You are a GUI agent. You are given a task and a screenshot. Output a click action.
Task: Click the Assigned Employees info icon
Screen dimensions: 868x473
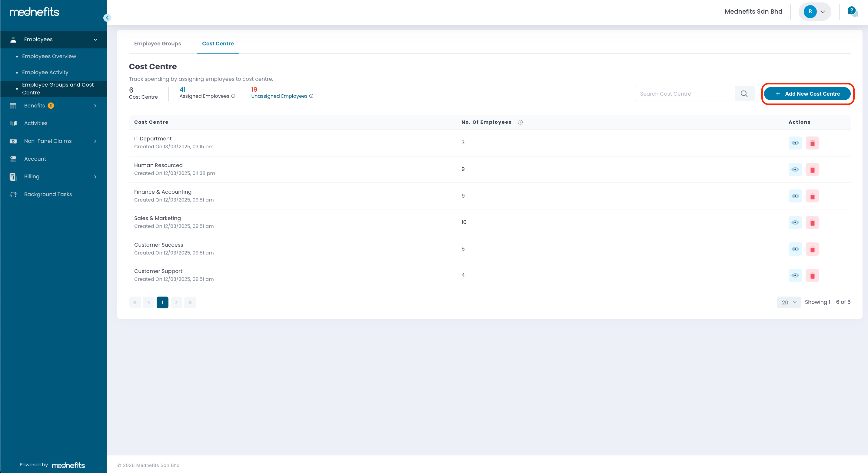(233, 96)
